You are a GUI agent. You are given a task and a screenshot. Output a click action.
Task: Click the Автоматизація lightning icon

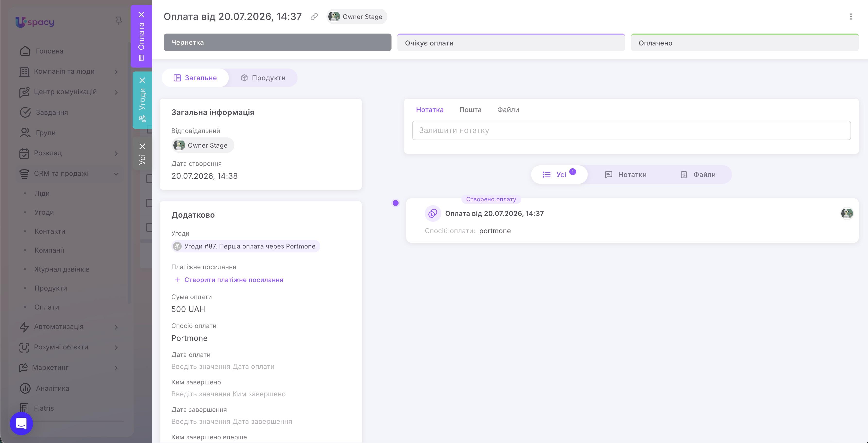(24, 327)
